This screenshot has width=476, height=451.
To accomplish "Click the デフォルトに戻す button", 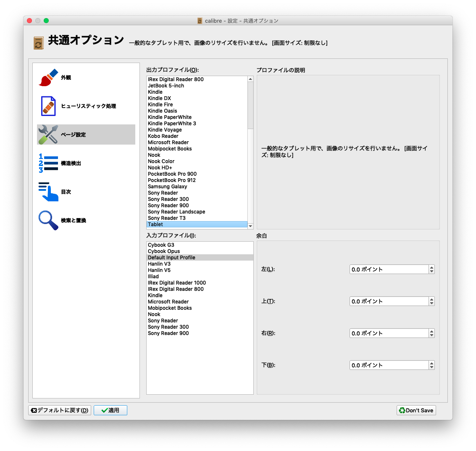I will tap(60, 410).
